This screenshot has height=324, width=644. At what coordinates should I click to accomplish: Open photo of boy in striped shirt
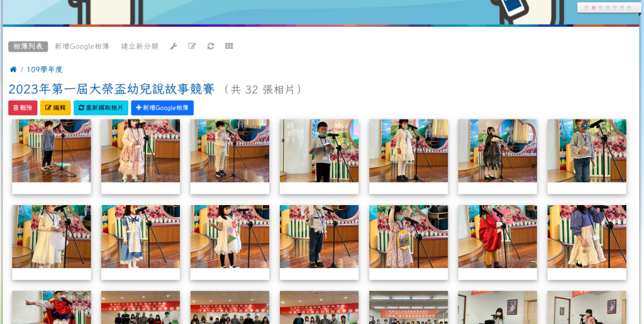587,151
